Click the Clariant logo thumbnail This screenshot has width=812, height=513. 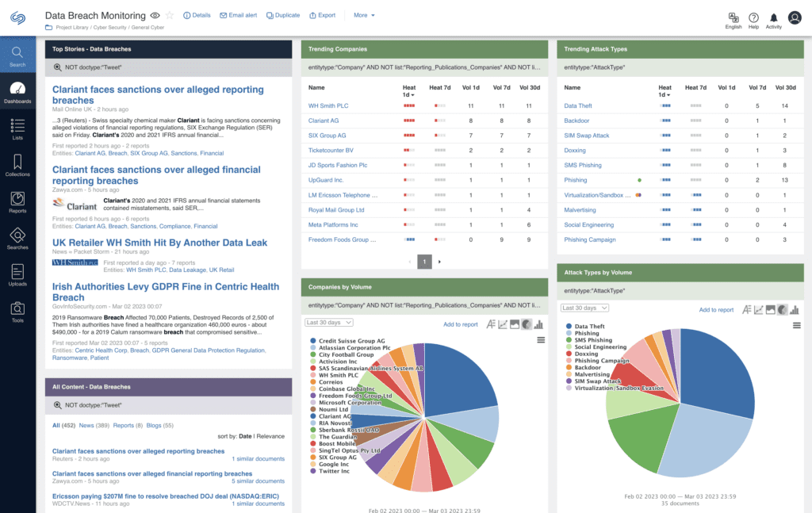pos(75,205)
